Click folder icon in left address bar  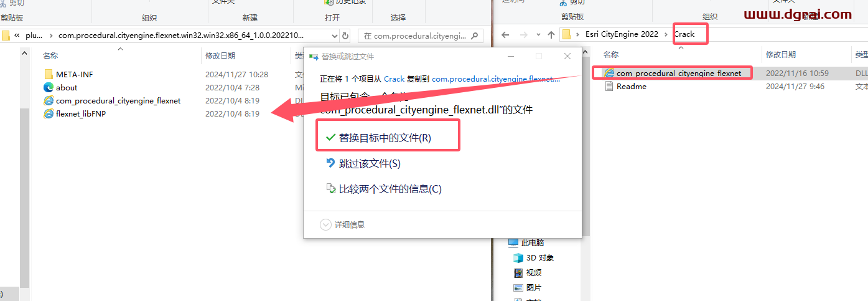point(6,36)
